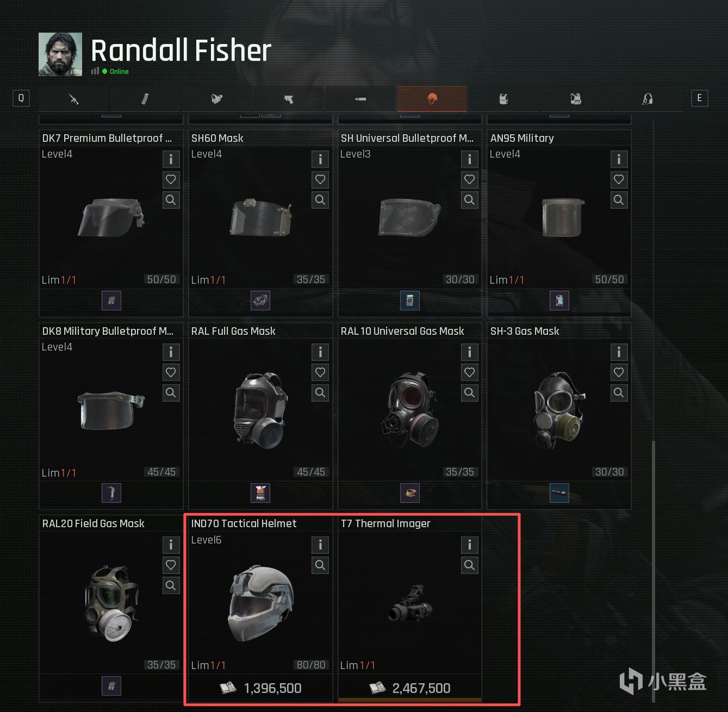Screen dimensions: 728x712
Task: Click the DK8 Military barter item icon
Action: [x=111, y=493]
